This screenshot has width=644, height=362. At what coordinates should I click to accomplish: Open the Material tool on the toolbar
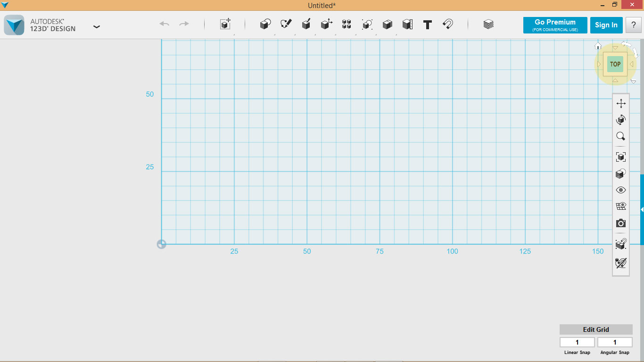(488, 25)
